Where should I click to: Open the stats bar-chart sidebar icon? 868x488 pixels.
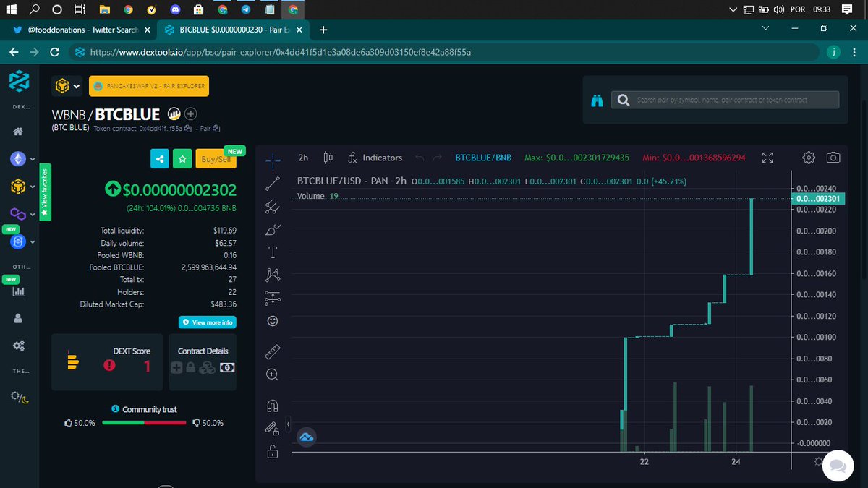(18, 291)
